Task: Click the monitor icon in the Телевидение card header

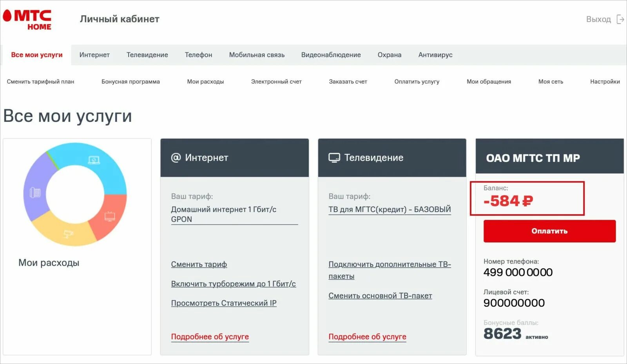Action: pyautogui.click(x=334, y=158)
